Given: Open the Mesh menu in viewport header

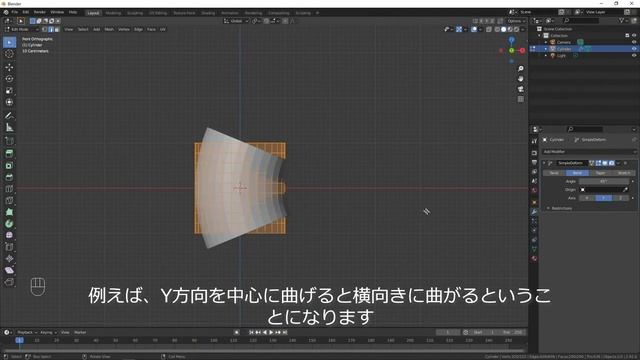Looking at the screenshot, I should (109, 29).
